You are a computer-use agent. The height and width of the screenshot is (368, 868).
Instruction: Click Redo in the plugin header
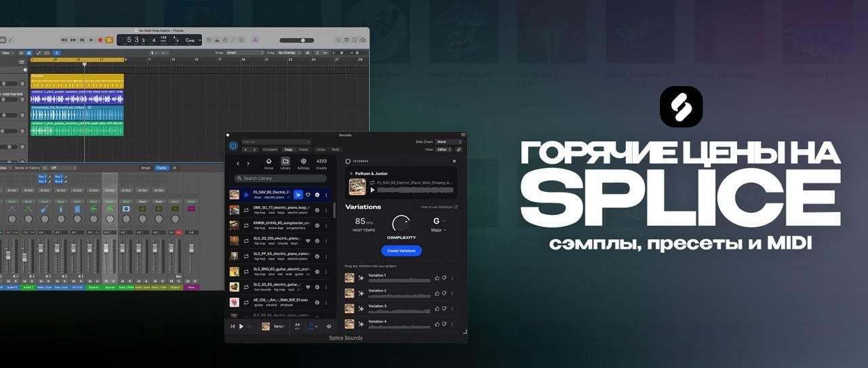[x=336, y=149]
